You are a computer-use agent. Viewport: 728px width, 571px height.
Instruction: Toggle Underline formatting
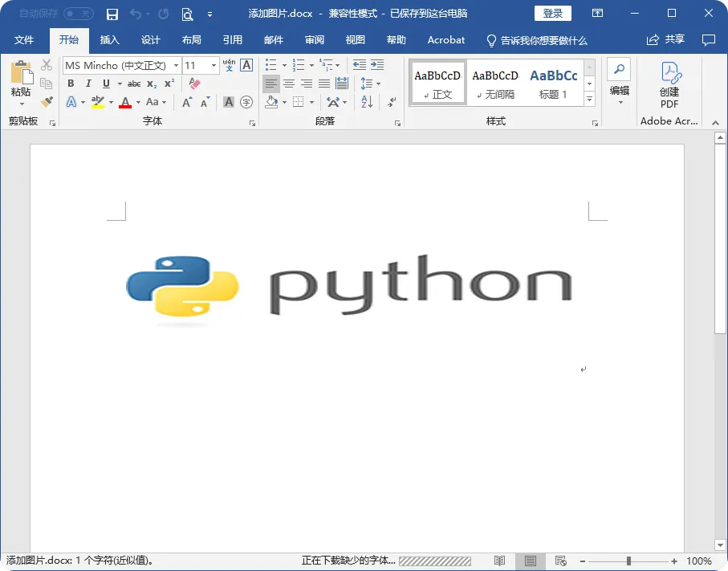click(x=106, y=84)
